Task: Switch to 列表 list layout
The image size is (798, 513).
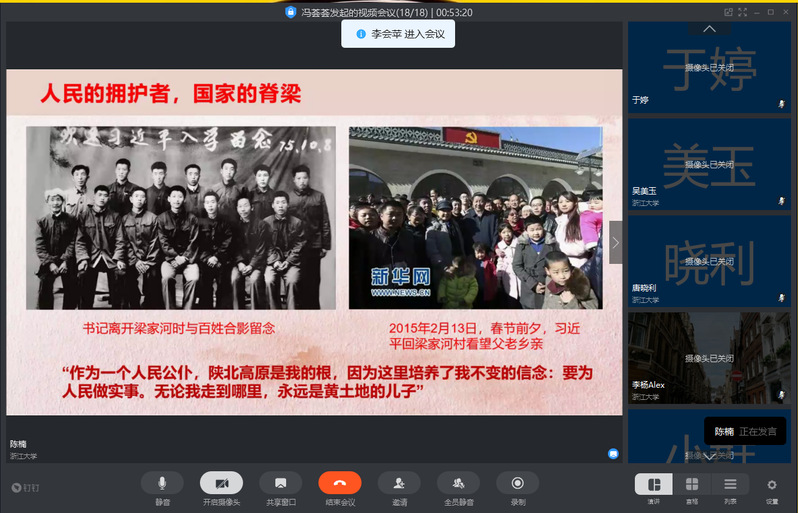Action: [730, 484]
